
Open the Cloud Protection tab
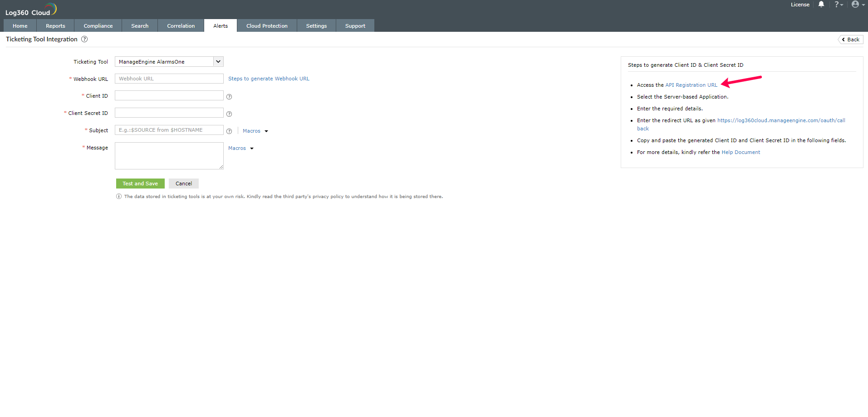[267, 26]
